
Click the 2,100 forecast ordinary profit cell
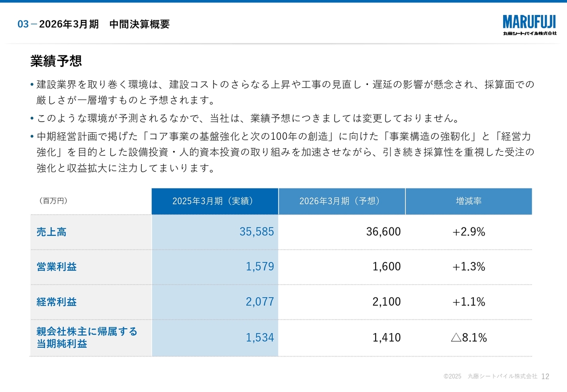pyautogui.click(x=386, y=302)
